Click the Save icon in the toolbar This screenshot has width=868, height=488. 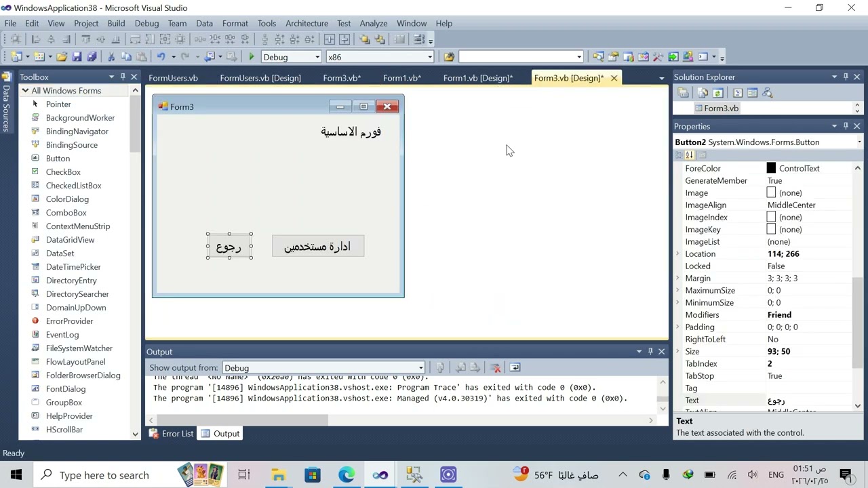point(77,57)
